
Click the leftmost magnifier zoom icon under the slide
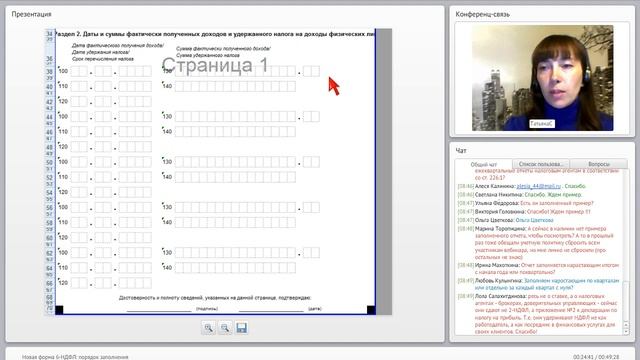coord(209,328)
